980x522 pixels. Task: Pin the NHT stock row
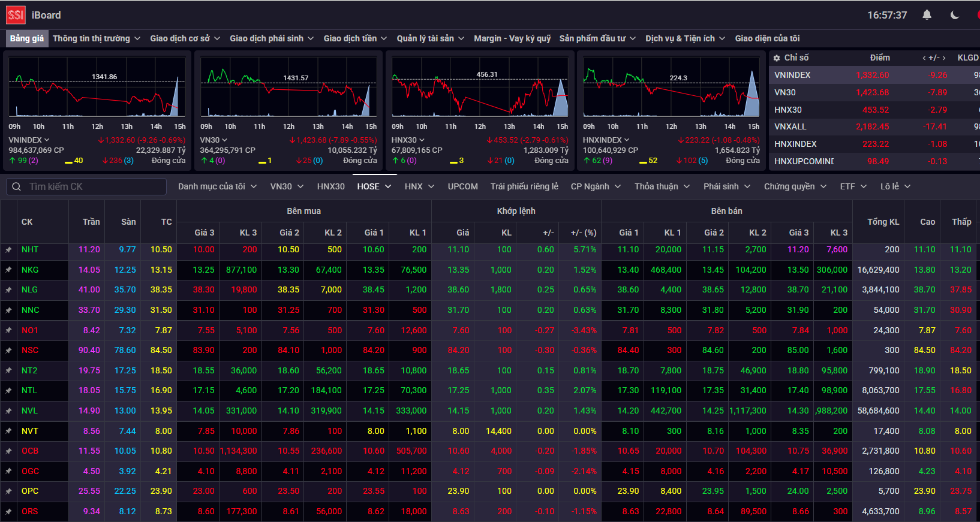click(8, 250)
